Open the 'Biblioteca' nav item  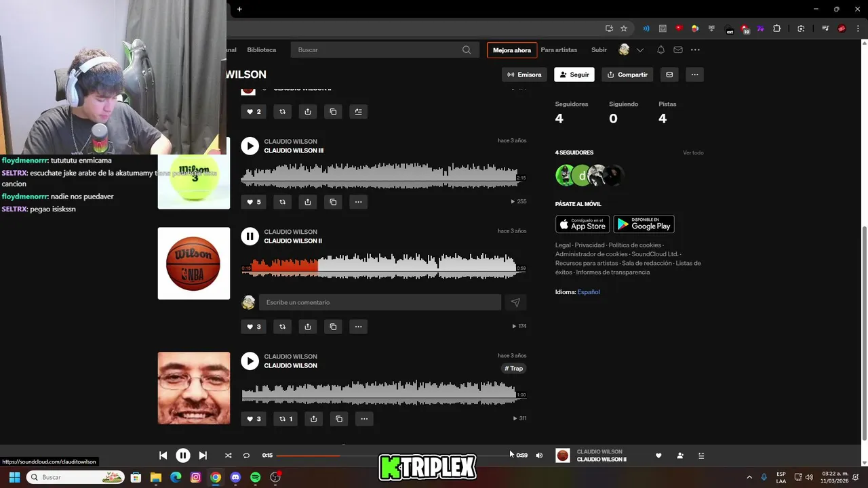click(x=262, y=50)
